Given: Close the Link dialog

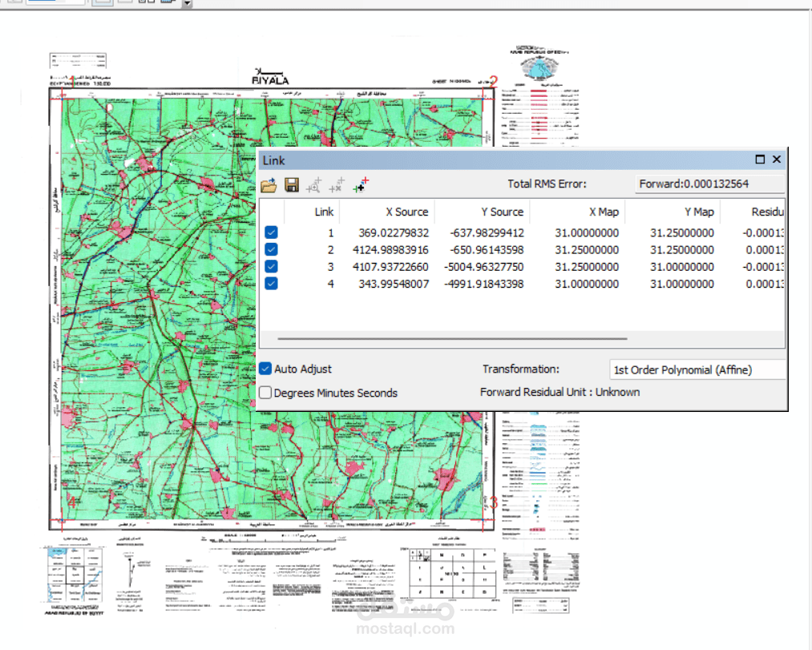Looking at the screenshot, I should [776, 159].
